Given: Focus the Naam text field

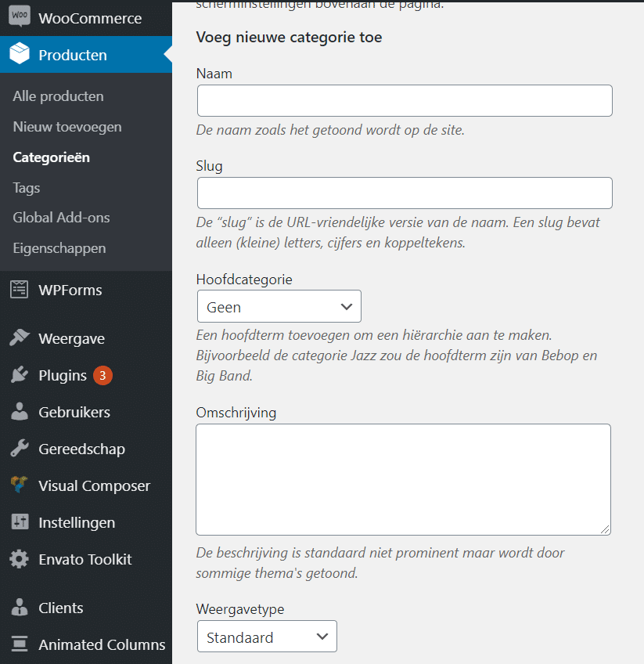Looking at the screenshot, I should coord(405,101).
